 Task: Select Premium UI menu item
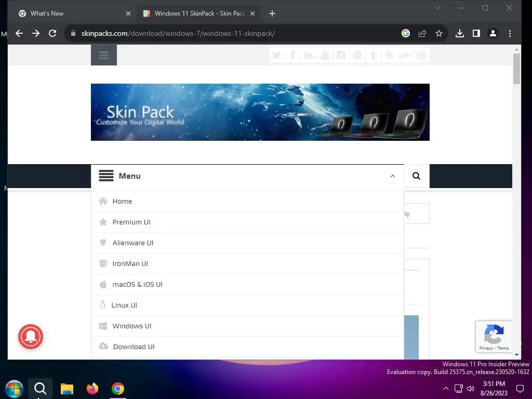(x=247, y=222)
